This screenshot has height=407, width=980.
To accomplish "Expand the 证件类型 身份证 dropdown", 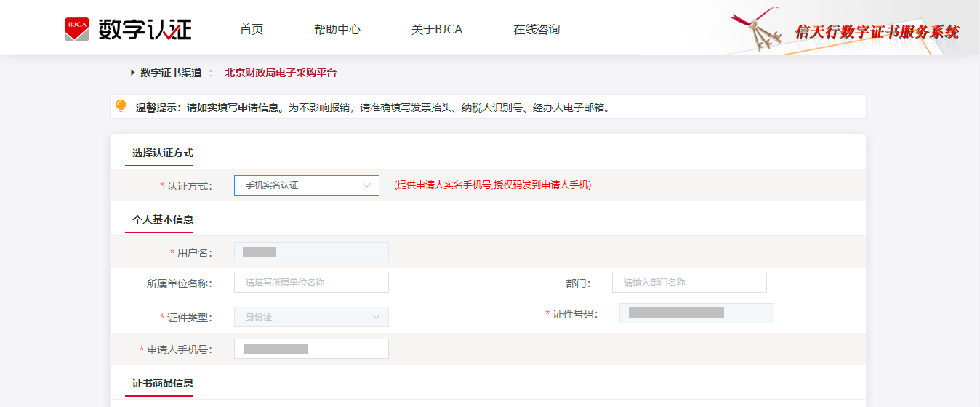I will pyautogui.click(x=311, y=317).
